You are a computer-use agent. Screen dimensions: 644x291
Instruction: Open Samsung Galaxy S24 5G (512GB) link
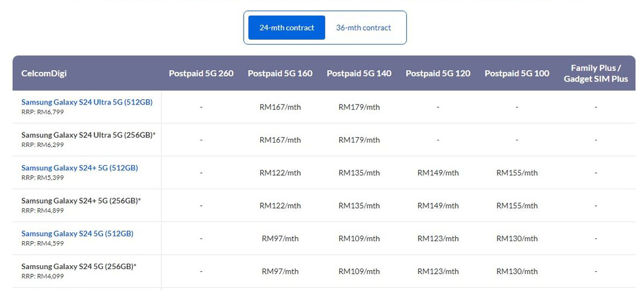pos(77,234)
